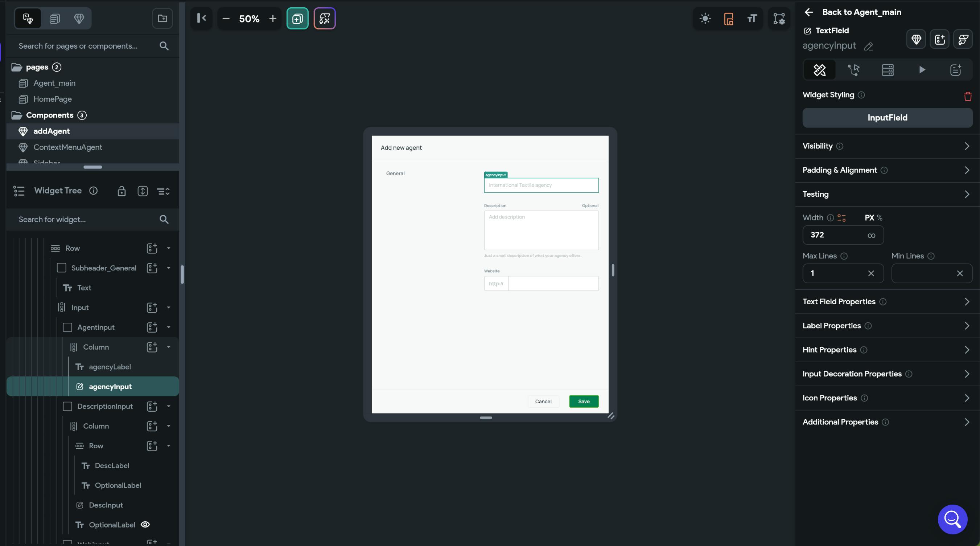Click rename pencil next to agencyInput
This screenshot has height=546, width=980.
869,46
